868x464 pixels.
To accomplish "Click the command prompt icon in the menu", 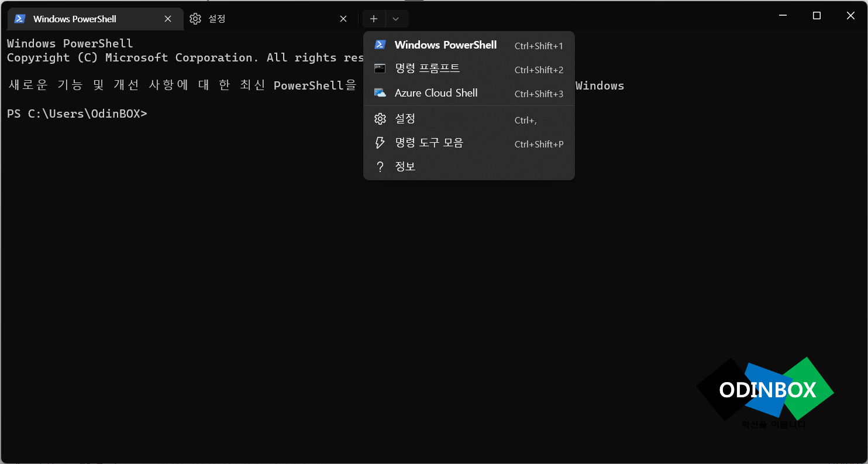I will tap(380, 68).
